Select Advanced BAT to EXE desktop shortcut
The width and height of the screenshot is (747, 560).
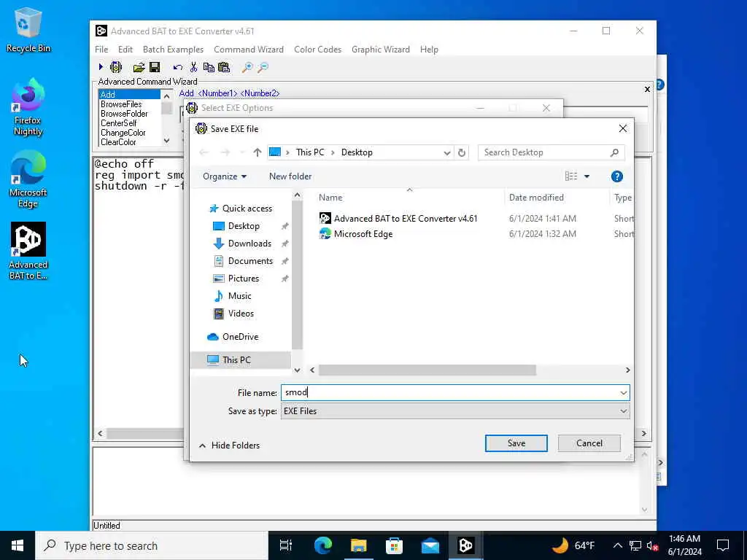pyautogui.click(x=28, y=251)
